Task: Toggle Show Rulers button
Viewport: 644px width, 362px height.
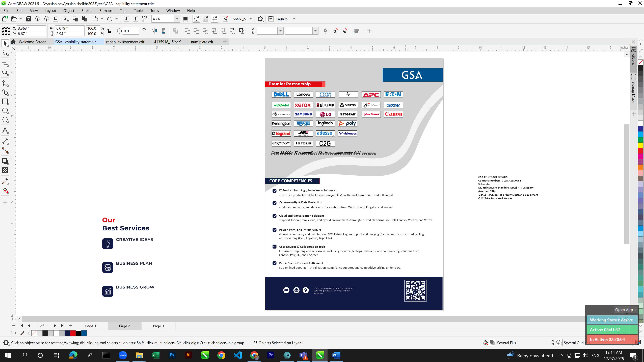Action: [196, 19]
